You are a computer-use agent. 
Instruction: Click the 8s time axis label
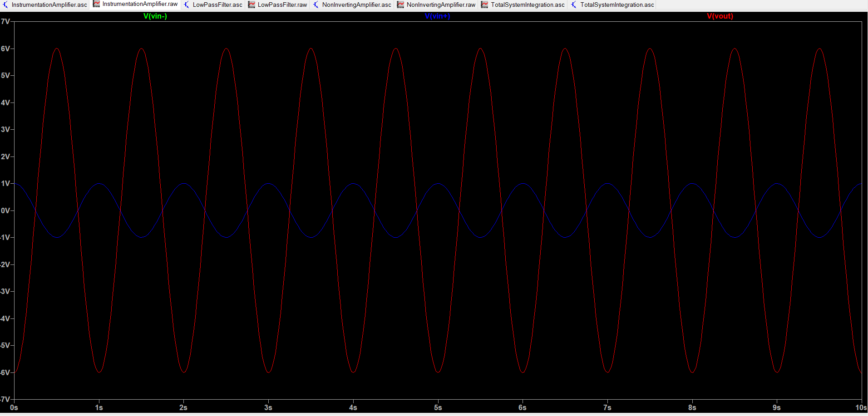692,407
